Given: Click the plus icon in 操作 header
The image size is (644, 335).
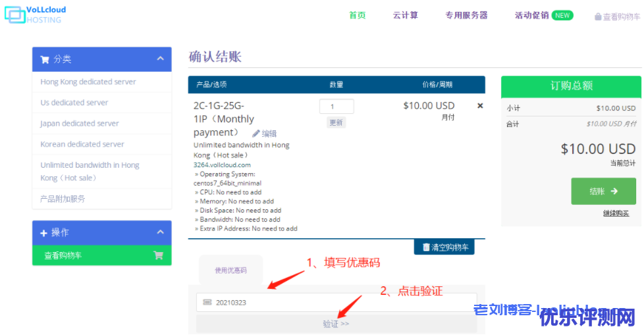Looking at the screenshot, I should tap(43, 233).
